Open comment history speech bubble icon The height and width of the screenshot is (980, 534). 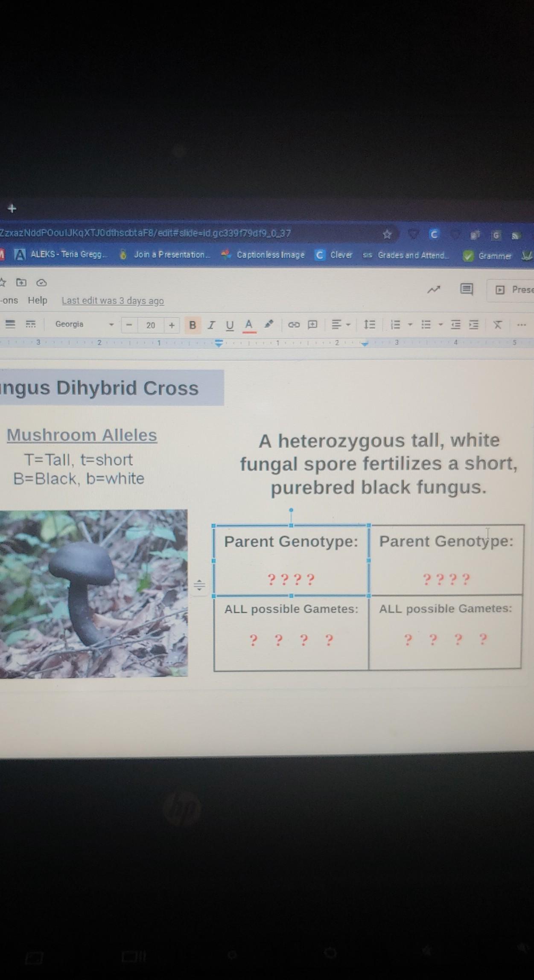[466, 289]
